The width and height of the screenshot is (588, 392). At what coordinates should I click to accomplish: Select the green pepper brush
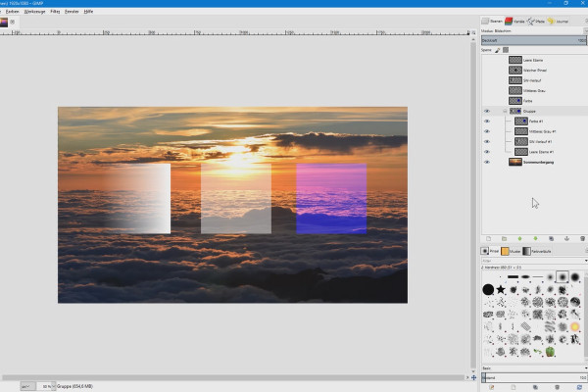coord(550,352)
